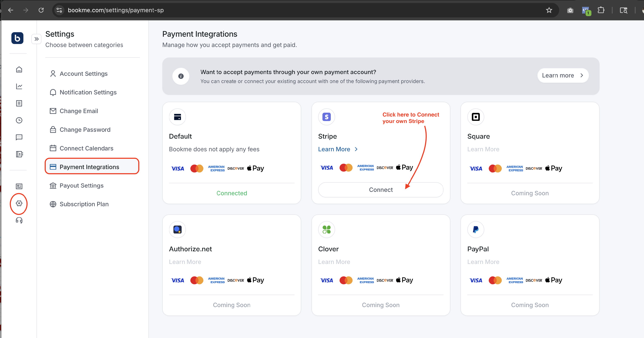Open the headset support icon
The image size is (644, 338).
point(19,220)
